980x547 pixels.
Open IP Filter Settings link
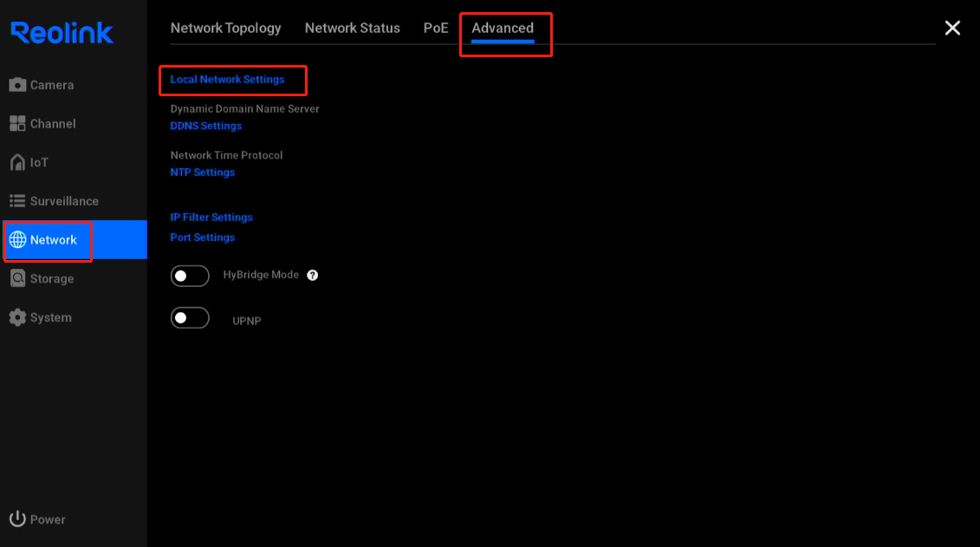point(211,217)
